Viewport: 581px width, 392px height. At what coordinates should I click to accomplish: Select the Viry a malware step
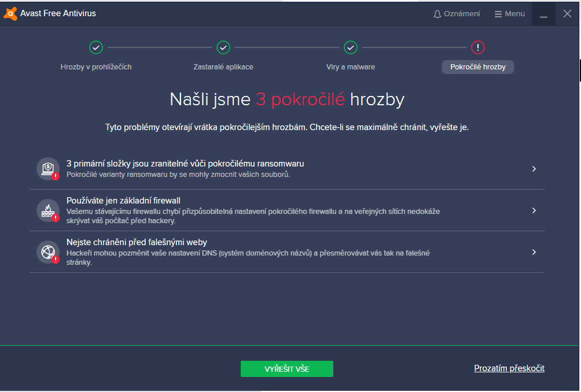[351, 67]
